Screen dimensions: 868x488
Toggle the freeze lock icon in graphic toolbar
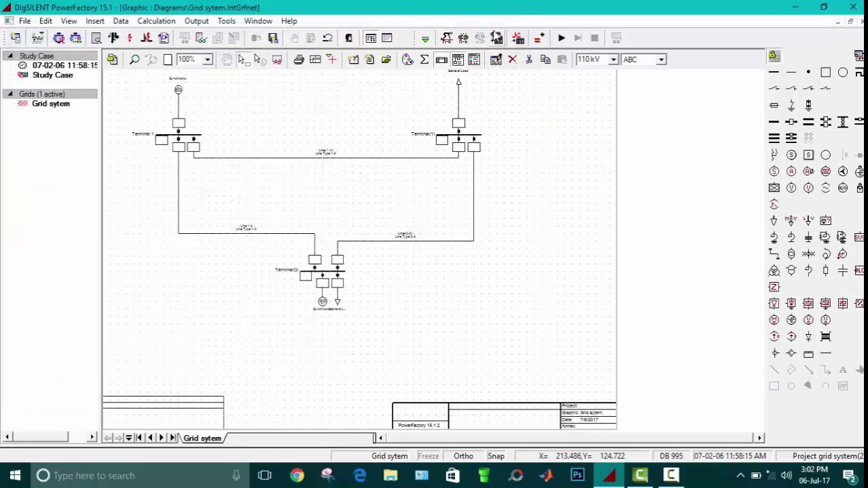tap(113, 60)
